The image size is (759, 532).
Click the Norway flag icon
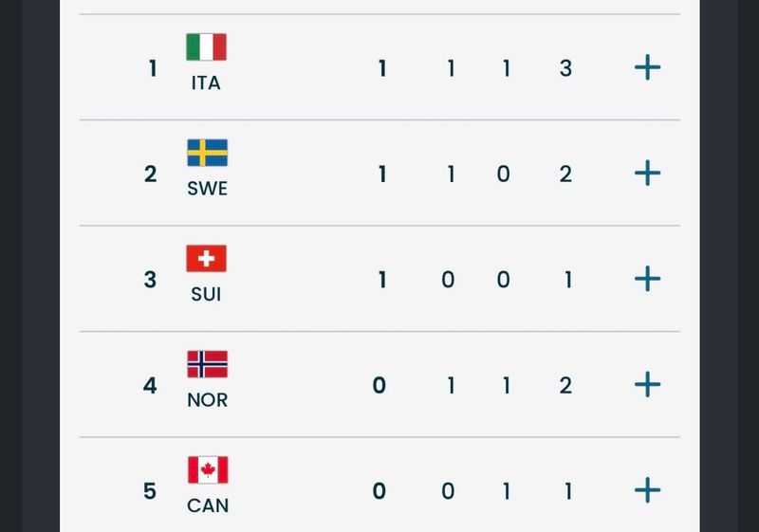pos(207,364)
